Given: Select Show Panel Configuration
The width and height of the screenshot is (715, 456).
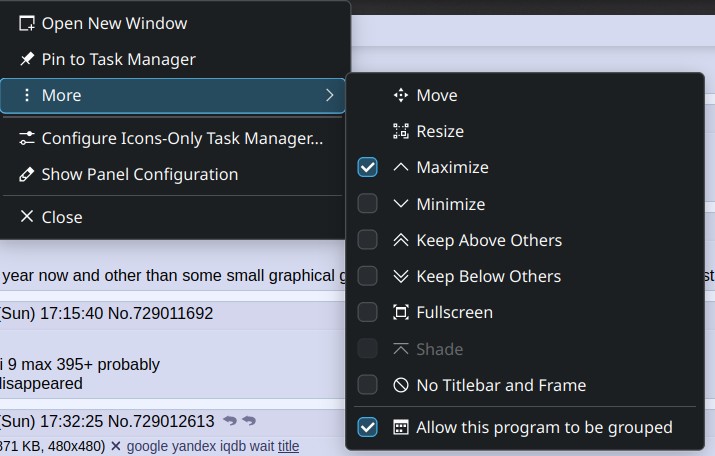Looking at the screenshot, I should (172, 174).
